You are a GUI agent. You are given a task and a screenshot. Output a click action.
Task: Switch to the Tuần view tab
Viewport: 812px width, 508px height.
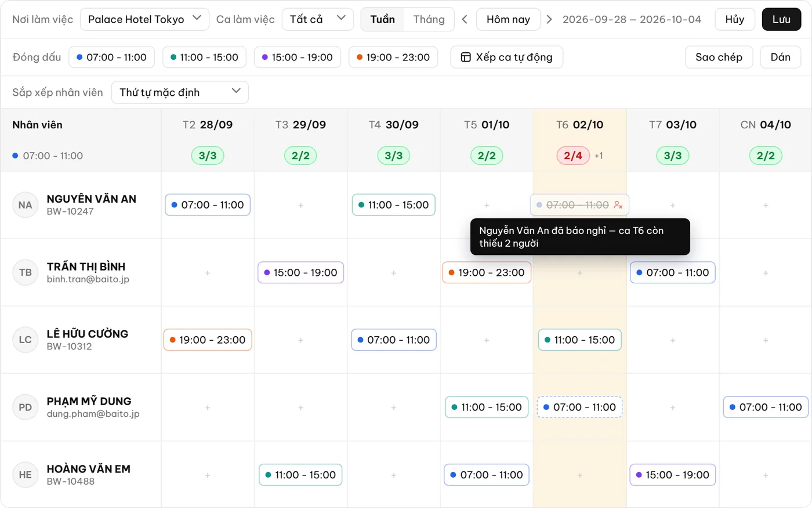(x=383, y=19)
